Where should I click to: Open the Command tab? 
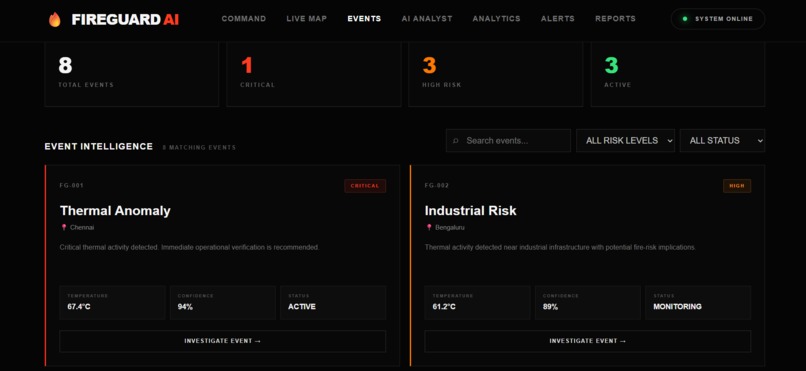(244, 18)
